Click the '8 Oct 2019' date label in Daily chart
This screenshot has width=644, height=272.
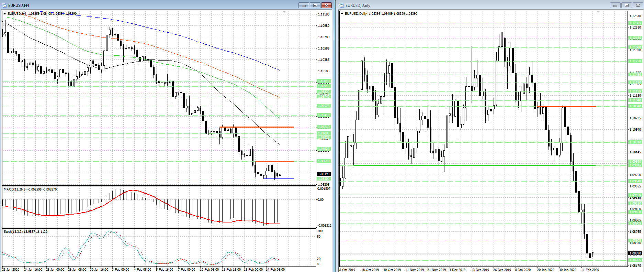[x=347, y=270]
